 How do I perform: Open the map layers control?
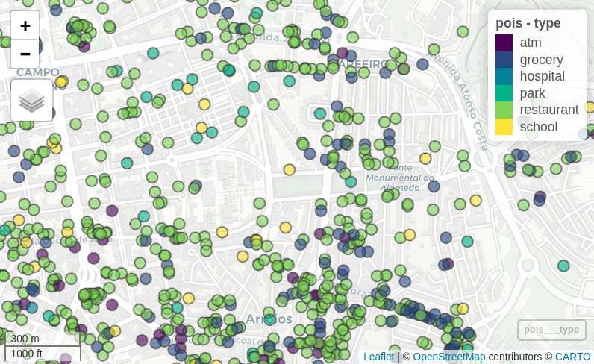pyautogui.click(x=31, y=100)
